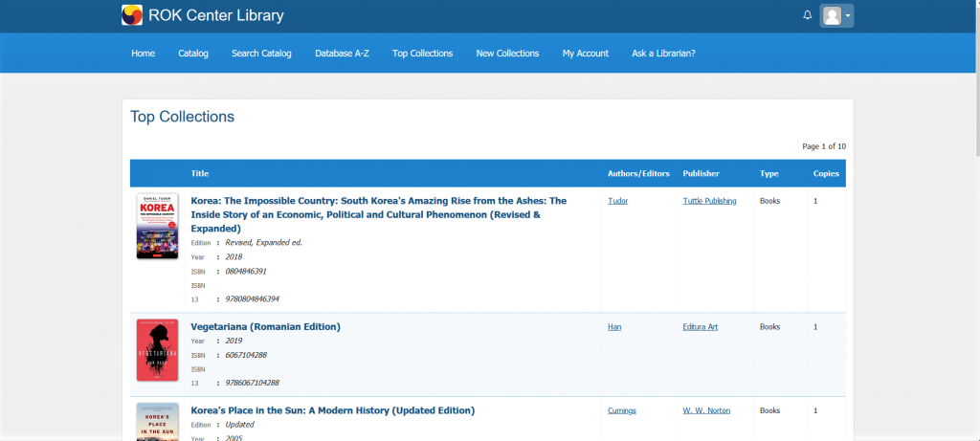Image resolution: width=980 pixels, height=441 pixels.
Task: Click the year 2018 value
Action: tap(234, 256)
